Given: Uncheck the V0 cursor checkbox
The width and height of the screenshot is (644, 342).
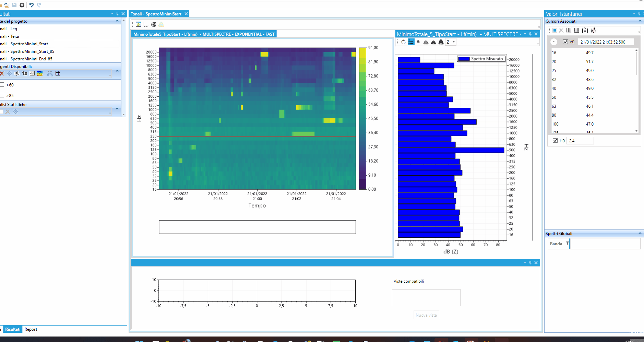Looking at the screenshot, I should [566, 42].
